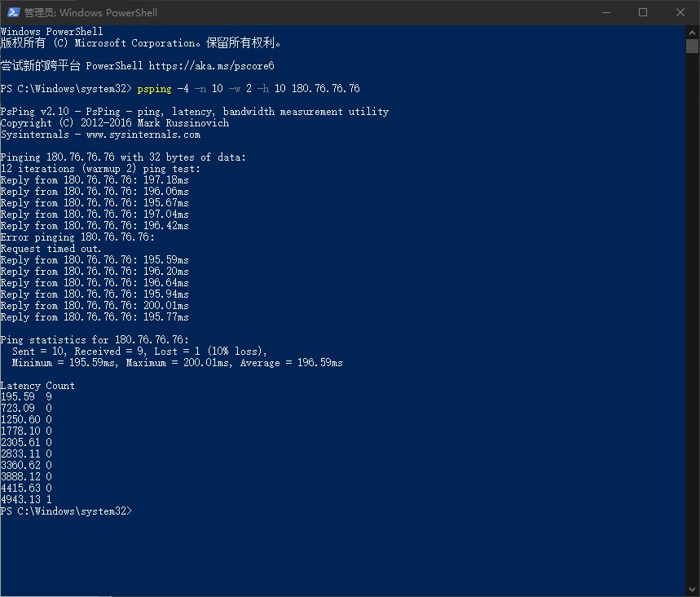Image resolution: width=700 pixels, height=597 pixels.
Task: Click the Ping statistics heading line
Action: 95,339
